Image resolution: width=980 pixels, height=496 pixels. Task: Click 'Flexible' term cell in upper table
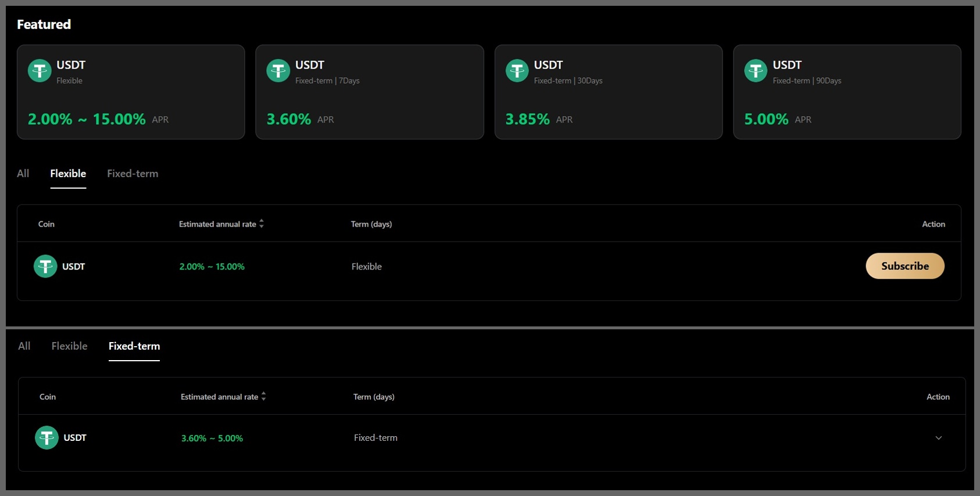[367, 267]
